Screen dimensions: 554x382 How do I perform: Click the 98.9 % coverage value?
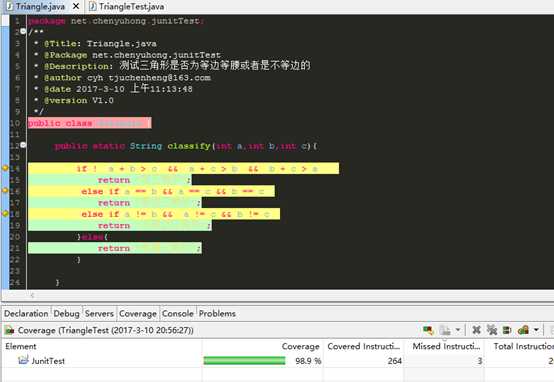pyautogui.click(x=308, y=361)
